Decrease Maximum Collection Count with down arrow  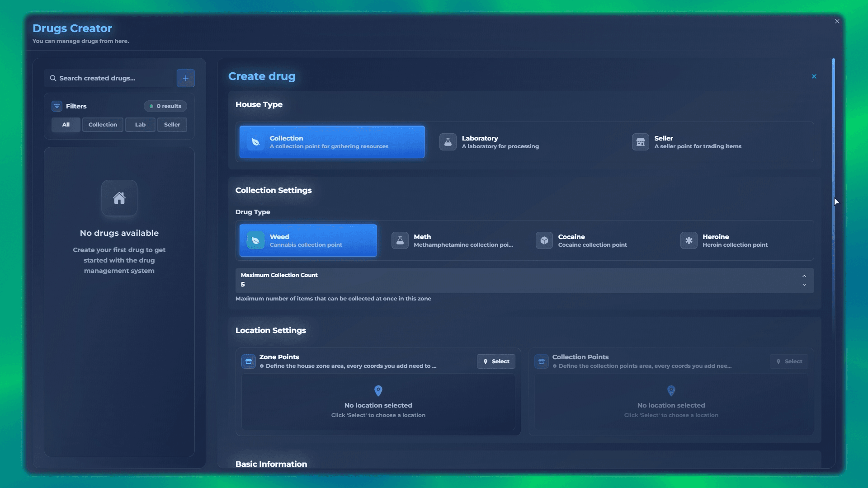pyautogui.click(x=804, y=285)
